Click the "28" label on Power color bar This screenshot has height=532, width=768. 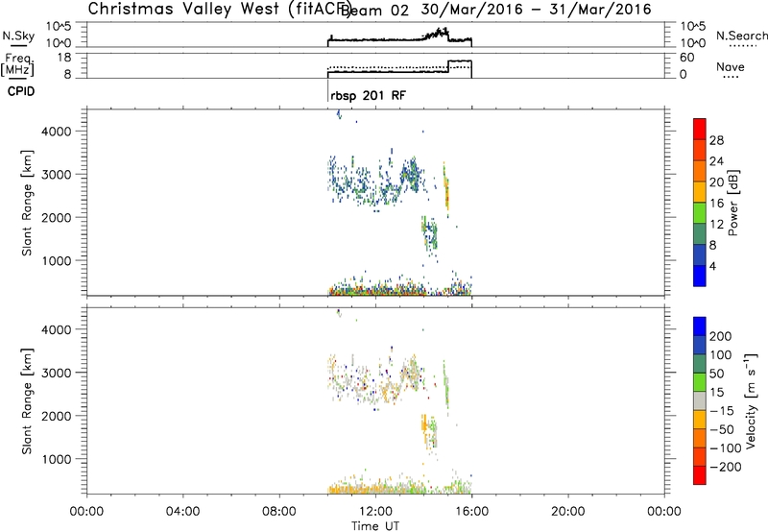[716, 140]
